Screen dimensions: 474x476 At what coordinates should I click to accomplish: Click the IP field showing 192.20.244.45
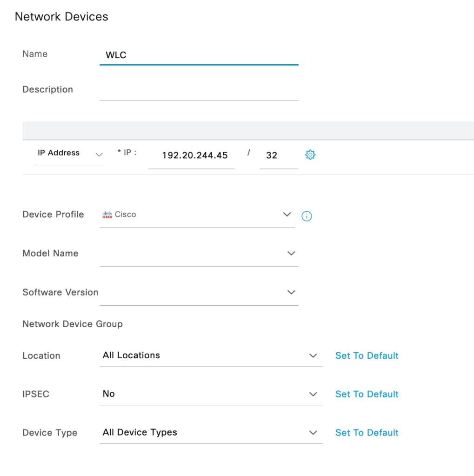coord(194,155)
